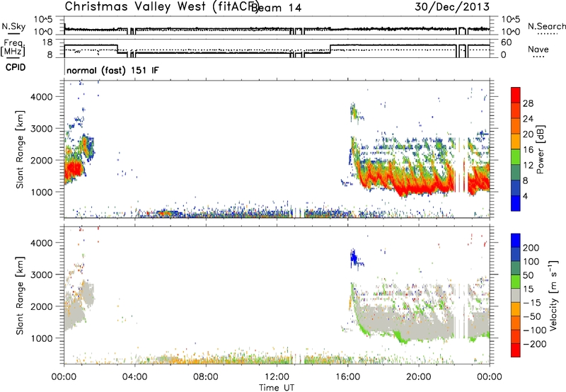The image size is (566, 392).
Task: Click the "Freq. [MHz]" axis label
Action: pos(13,47)
